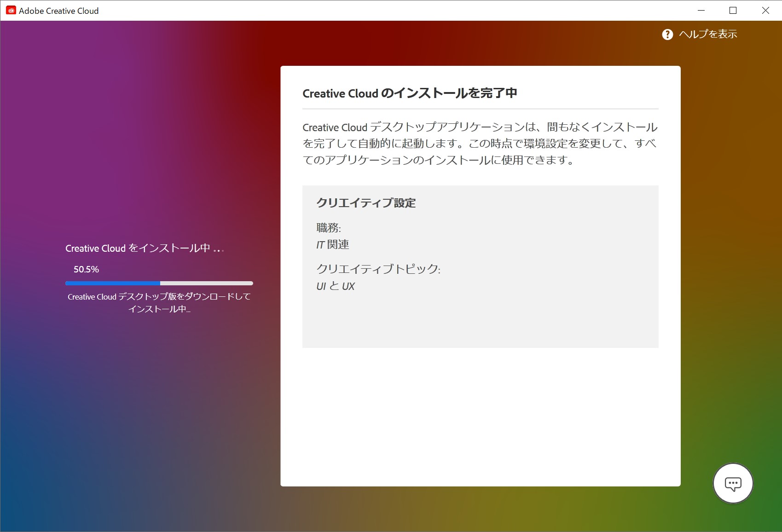Click the クリエイティブトピック: label
The width and height of the screenshot is (782, 532).
click(x=378, y=269)
